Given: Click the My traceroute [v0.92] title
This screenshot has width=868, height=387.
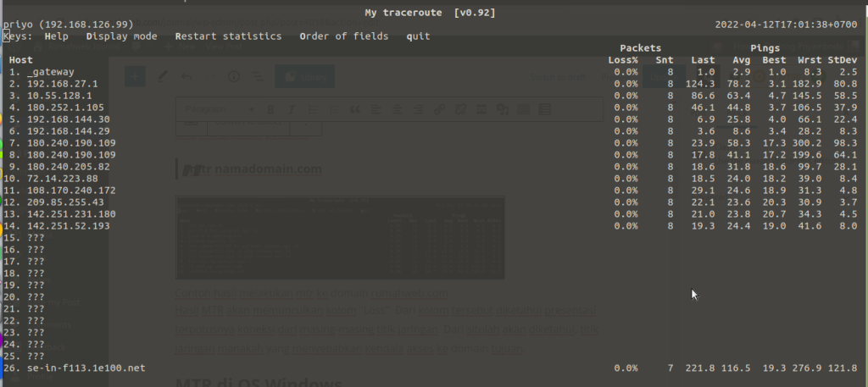Looking at the screenshot, I should pyautogui.click(x=430, y=12).
